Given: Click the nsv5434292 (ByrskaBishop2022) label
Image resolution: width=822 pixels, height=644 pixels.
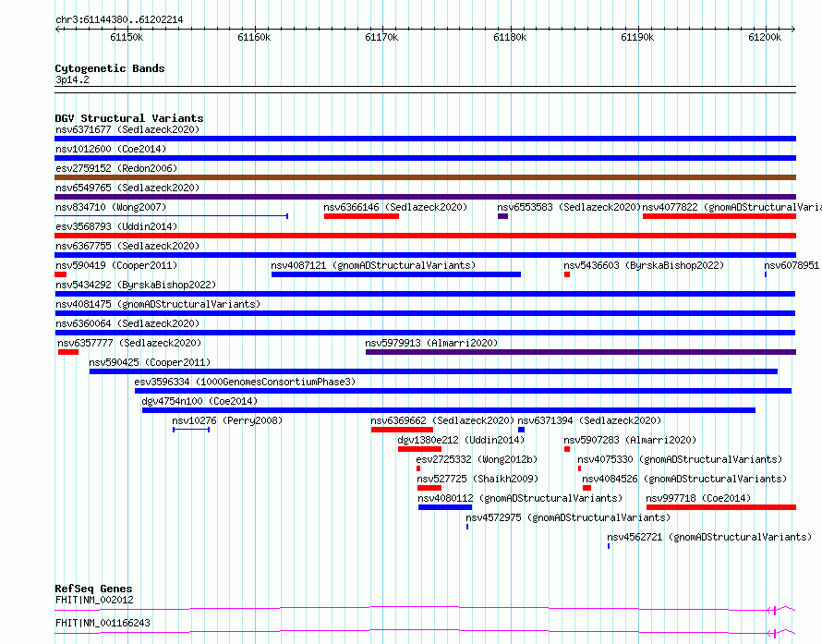Looking at the screenshot, I should (x=136, y=285).
